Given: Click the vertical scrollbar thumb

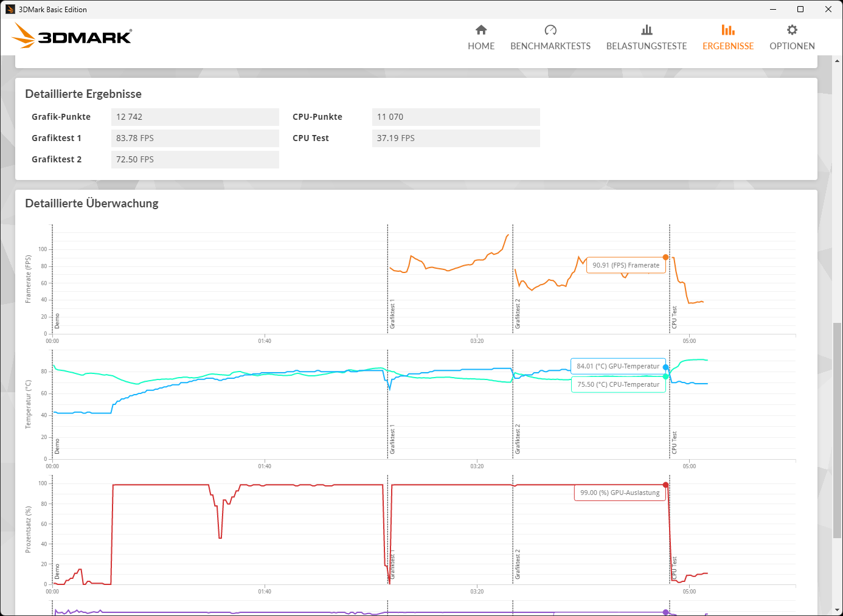Looking at the screenshot, I should pyautogui.click(x=838, y=431).
